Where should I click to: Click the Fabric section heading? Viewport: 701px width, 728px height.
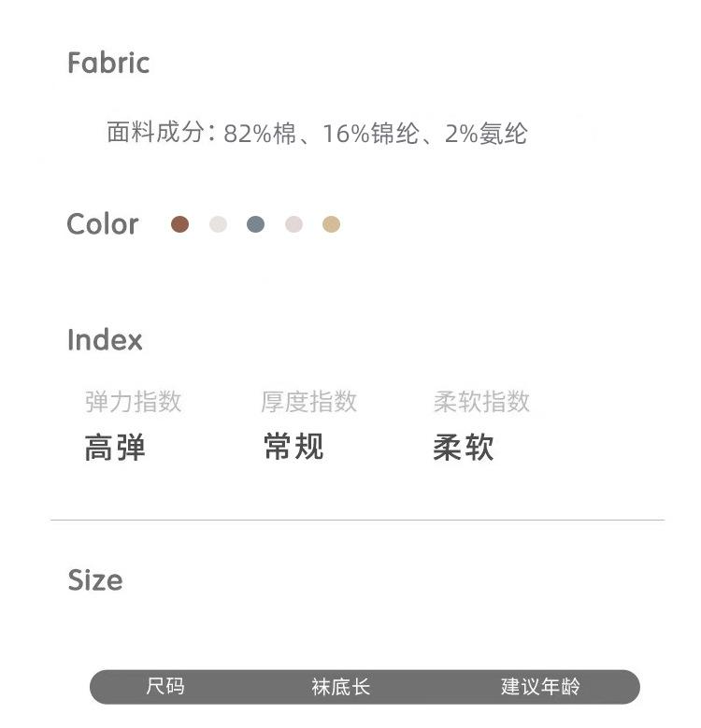coord(108,64)
